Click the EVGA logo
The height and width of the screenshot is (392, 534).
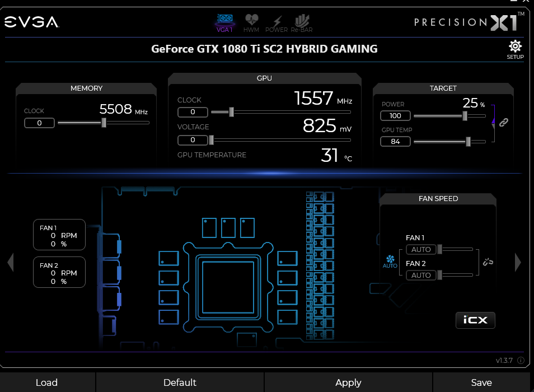(32, 22)
